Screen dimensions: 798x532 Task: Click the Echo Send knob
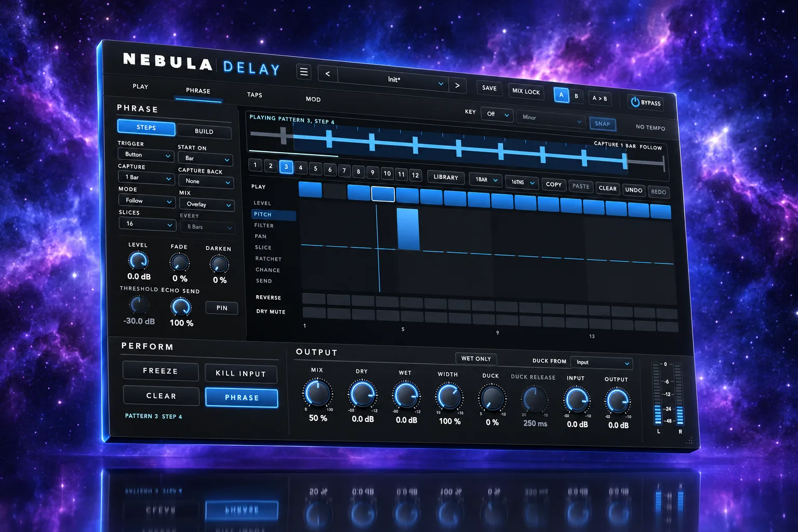(x=181, y=307)
